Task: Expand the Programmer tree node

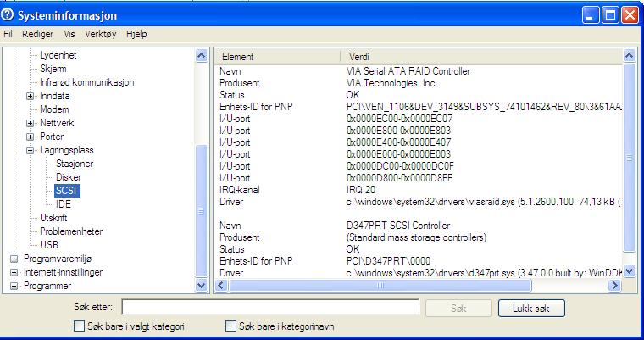Action: coord(14,286)
